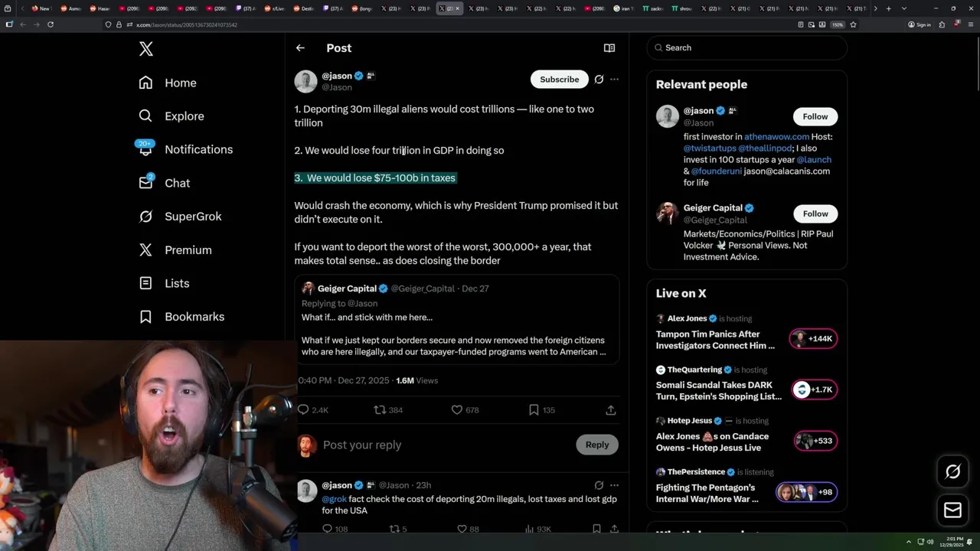
Task: Open more options on @jason reply
Action: pos(614,485)
